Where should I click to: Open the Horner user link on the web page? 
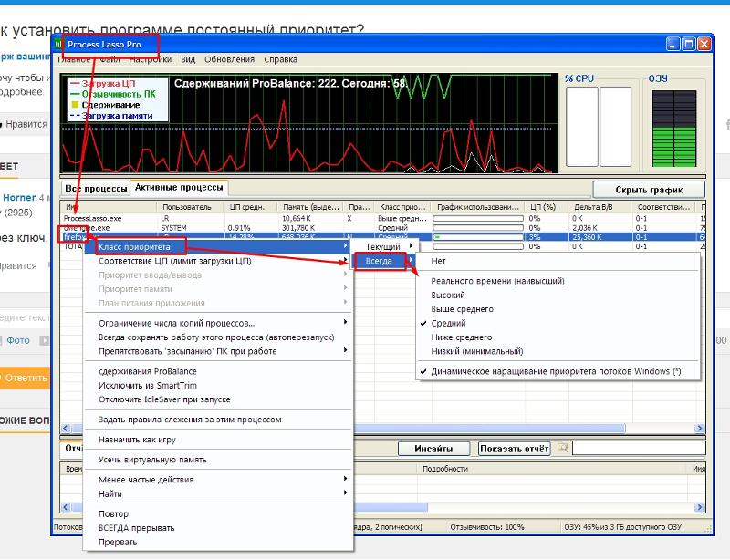(x=19, y=197)
